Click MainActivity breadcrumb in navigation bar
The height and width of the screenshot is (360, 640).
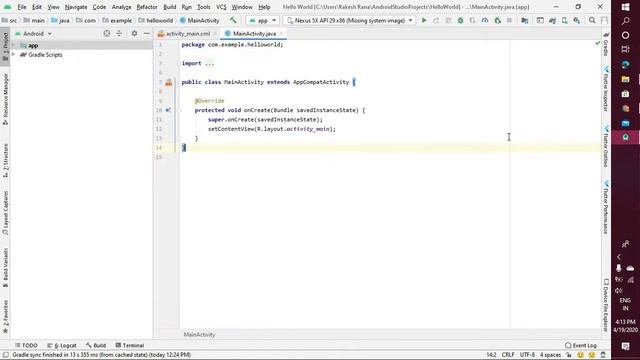click(x=200, y=20)
